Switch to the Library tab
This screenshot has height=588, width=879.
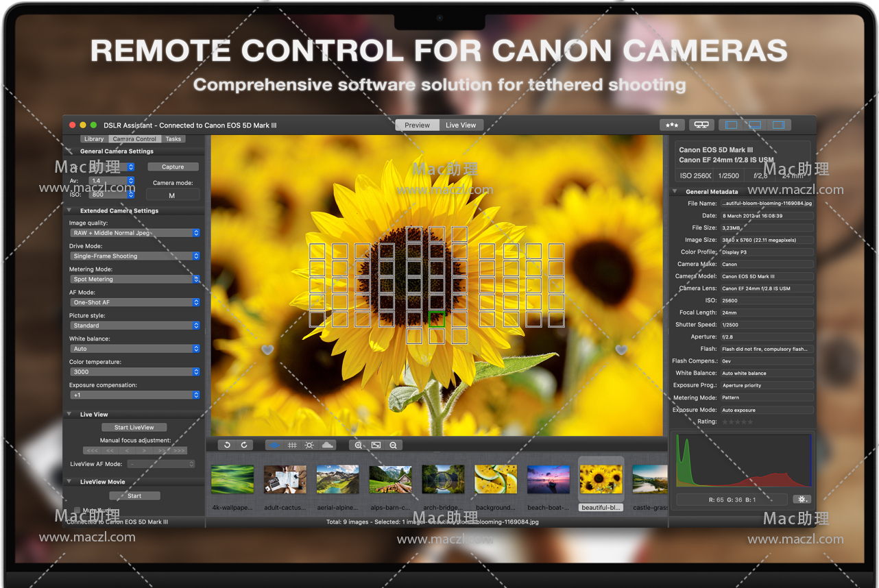tap(94, 139)
